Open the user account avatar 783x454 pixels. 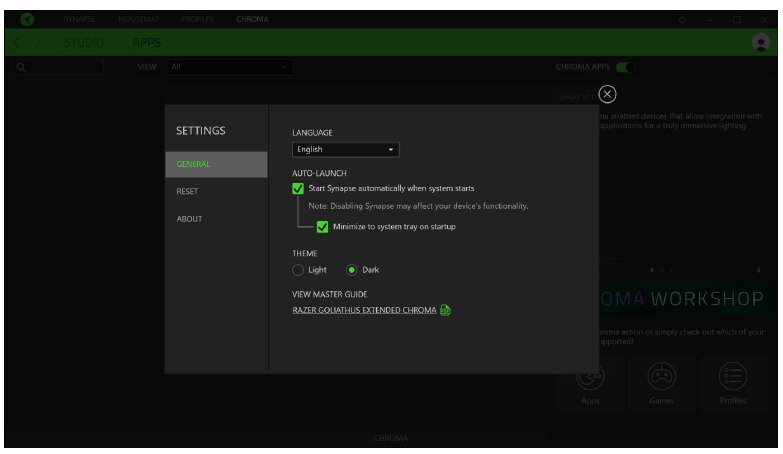(761, 42)
